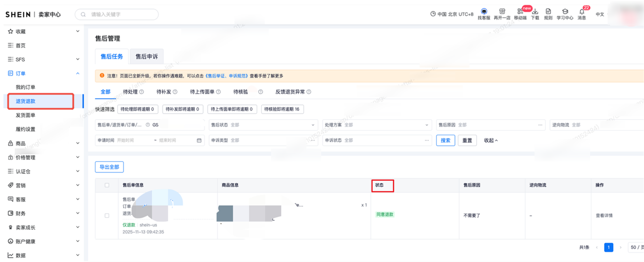Open the 下载 download icon
The height and width of the screenshot is (262, 644).
(x=535, y=11)
